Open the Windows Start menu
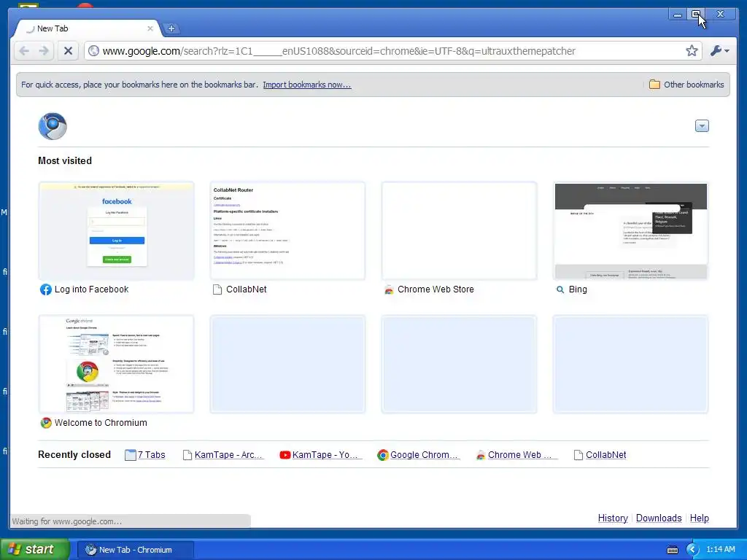Viewport: 747px width, 560px height. [x=35, y=550]
